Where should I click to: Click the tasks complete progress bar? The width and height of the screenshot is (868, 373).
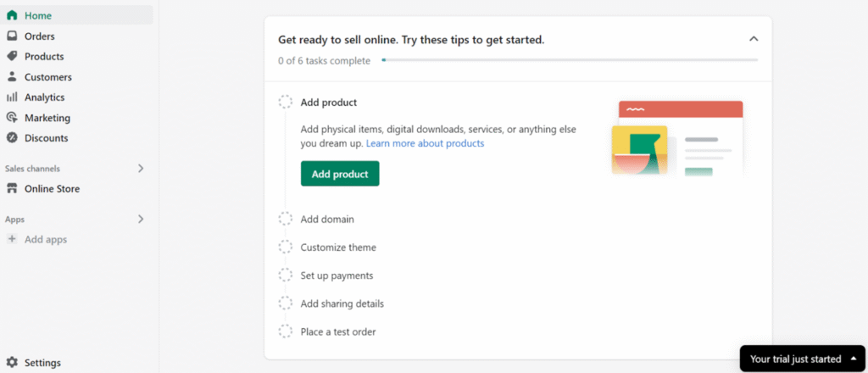570,60
